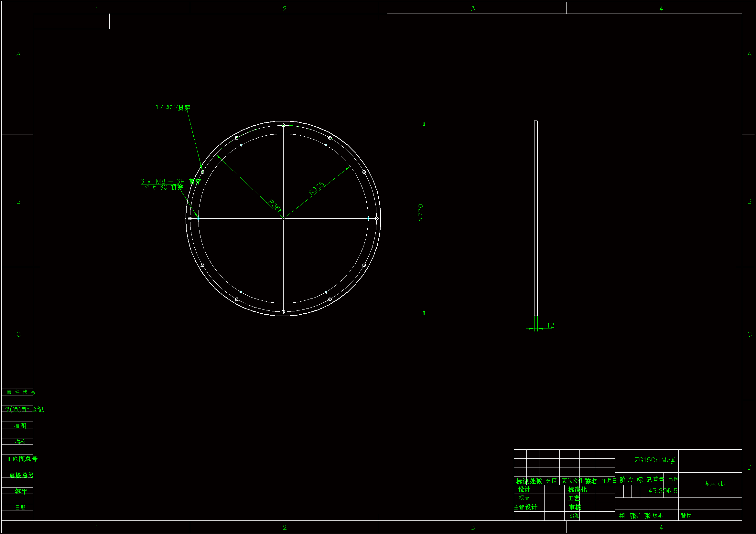Click the ø770 diameter dimension text

click(x=420, y=213)
